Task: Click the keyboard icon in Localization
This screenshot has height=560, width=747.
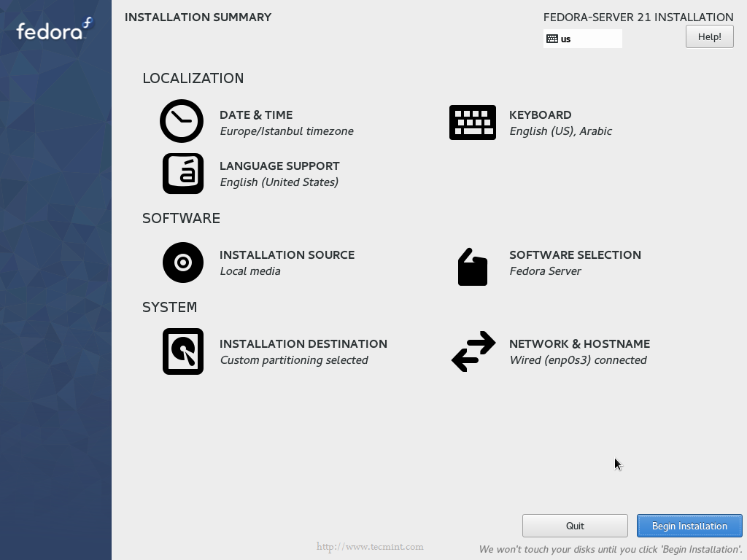Action: click(x=472, y=122)
